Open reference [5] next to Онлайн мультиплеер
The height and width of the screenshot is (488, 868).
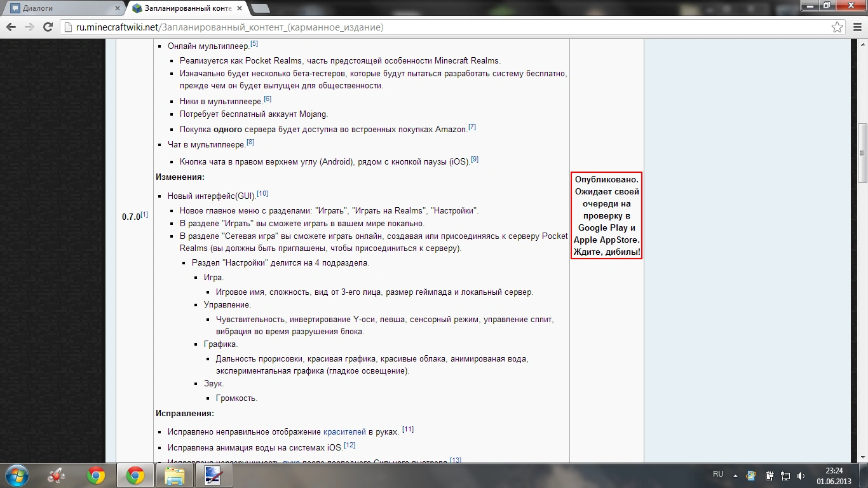(254, 44)
